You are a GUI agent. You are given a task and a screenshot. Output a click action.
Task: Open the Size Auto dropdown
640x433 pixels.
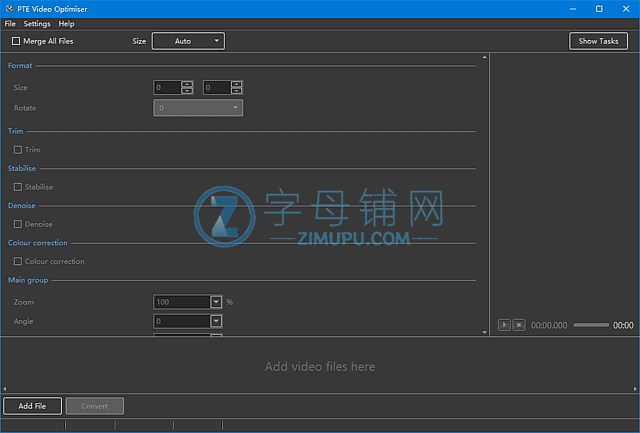tap(188, 41)
